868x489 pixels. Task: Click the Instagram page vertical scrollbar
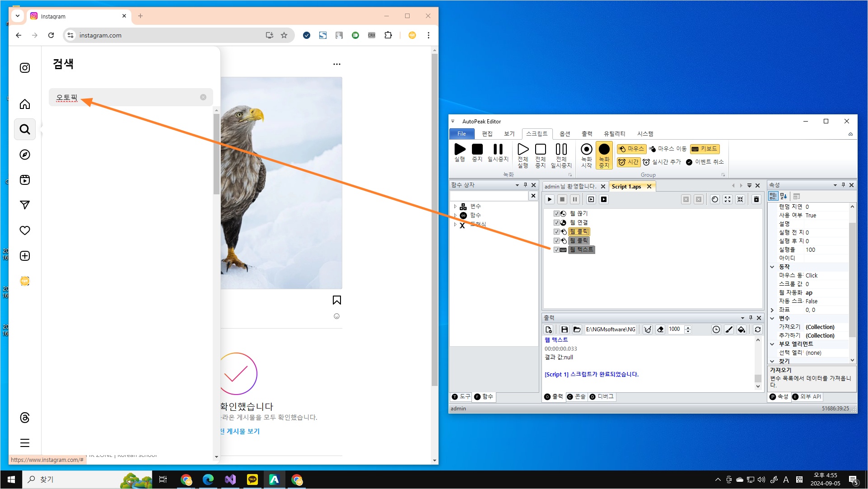pos(434,220)
